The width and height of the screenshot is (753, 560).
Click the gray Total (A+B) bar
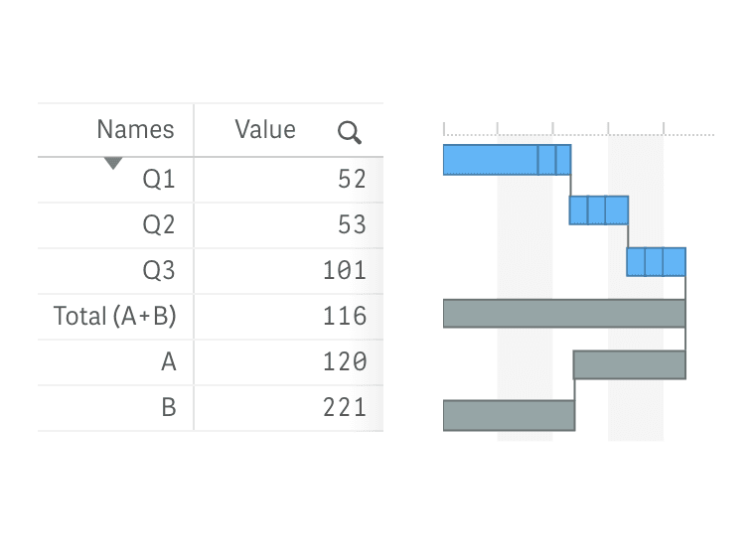click(x=563, y=314)
